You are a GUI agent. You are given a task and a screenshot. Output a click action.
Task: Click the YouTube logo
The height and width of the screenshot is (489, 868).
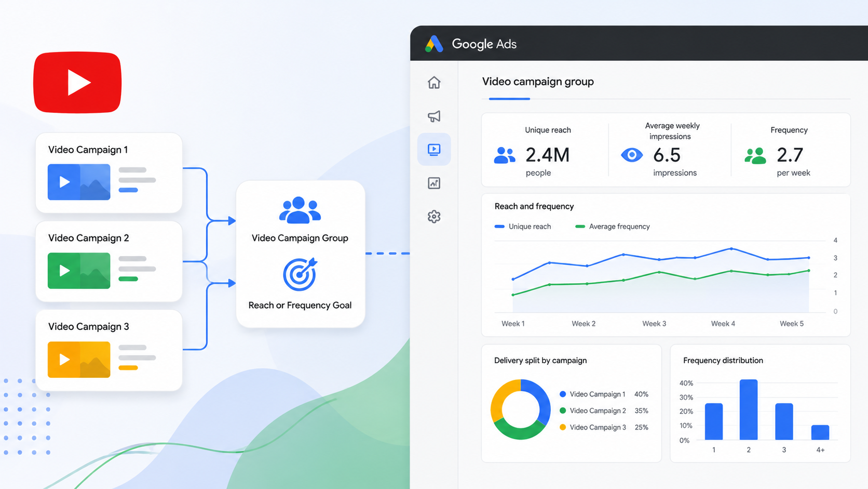click(77, 82)
